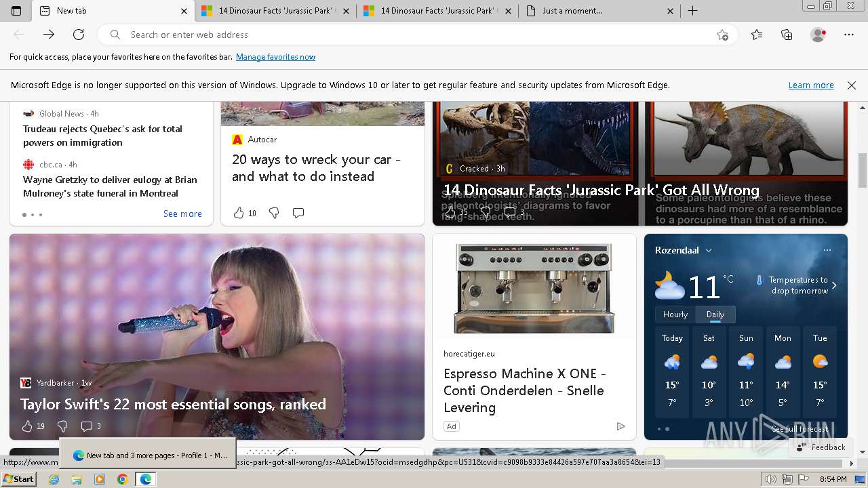Click first news carousel pagination dot

click(x=24, y=215)
